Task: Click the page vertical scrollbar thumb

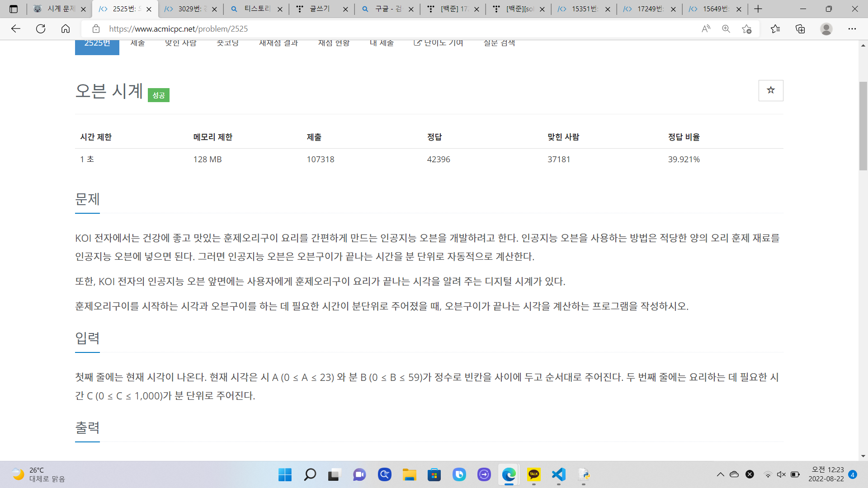Action: click(863, 126)
